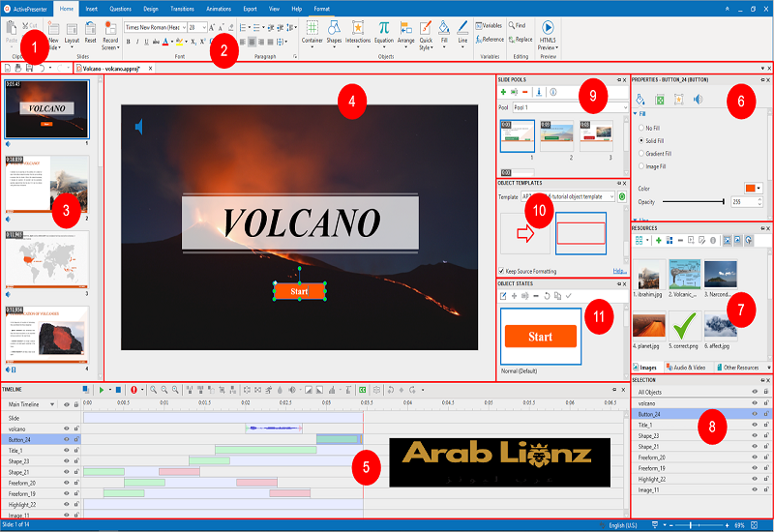
Task: Switch to Other Resources tab
Action: pyautogui.click(x=737, y=368)
